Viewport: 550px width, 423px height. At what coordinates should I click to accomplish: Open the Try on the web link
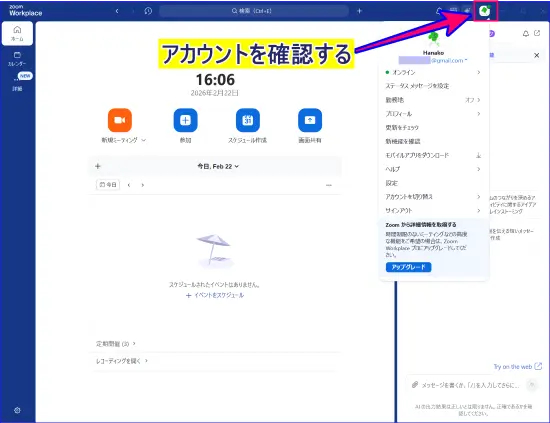(517, 367)
